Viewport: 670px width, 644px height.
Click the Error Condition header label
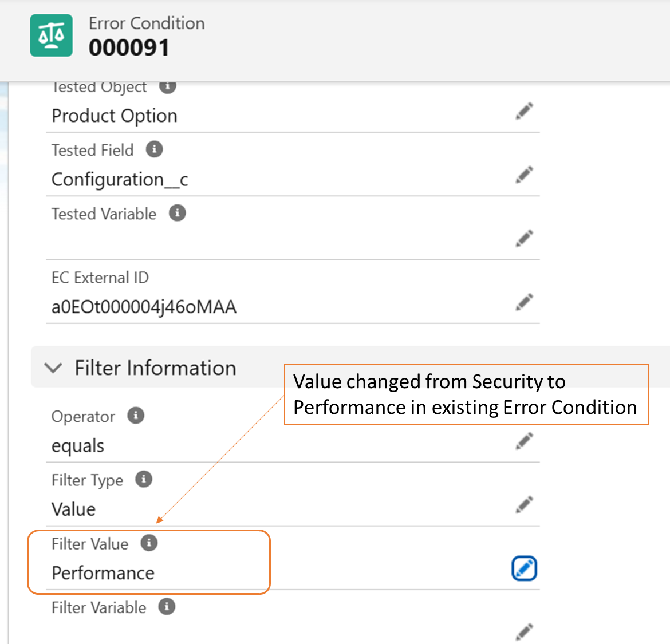point(147,23)
